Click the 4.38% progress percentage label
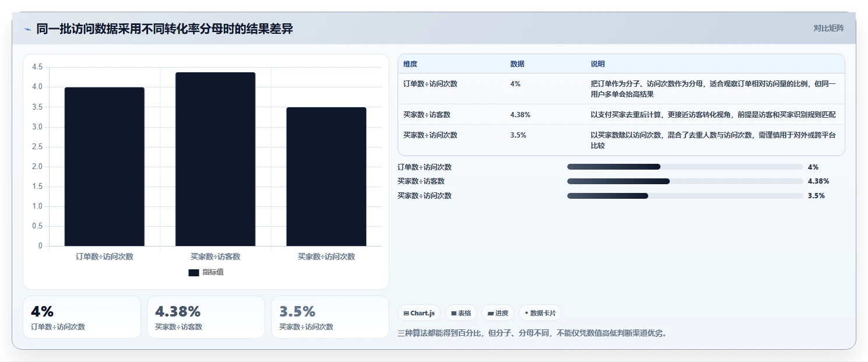Image resolution: width=868 pixels, height=362 pixels. tap(818, 181)
